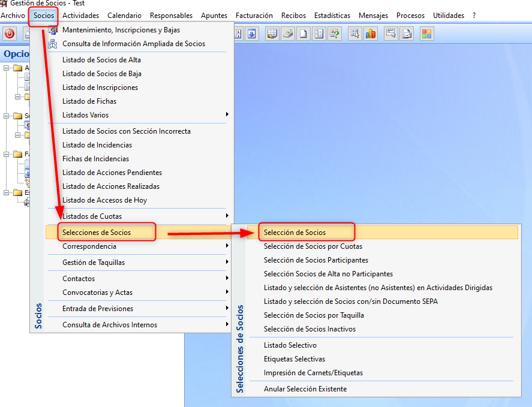Click the red power button toolbar icon
The image size is (532, 407).
pyautogui.click(x=10, y=34)
